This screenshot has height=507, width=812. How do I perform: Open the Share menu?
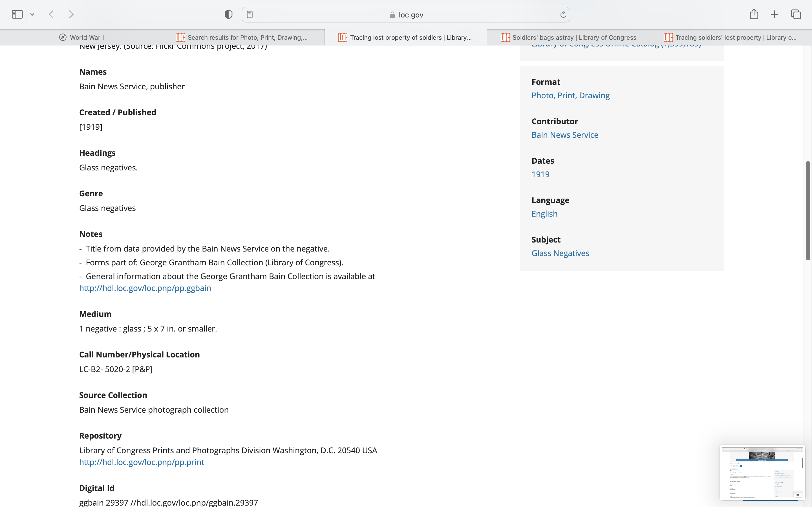coord(754,14)
